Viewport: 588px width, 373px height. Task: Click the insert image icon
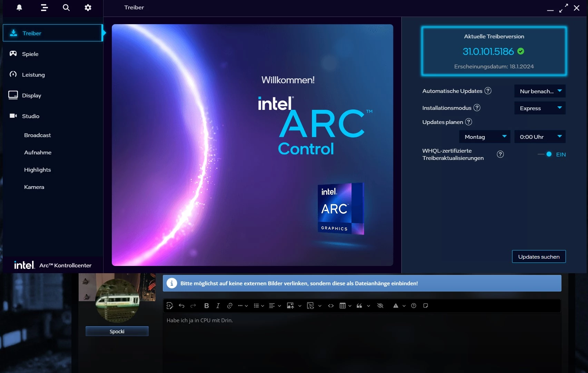(290, 306)
